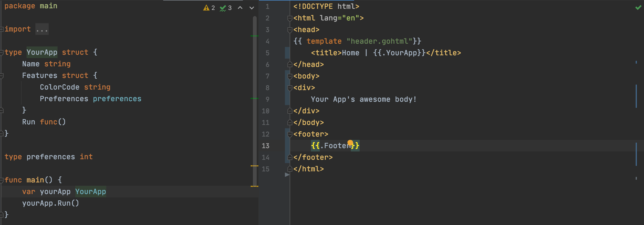
Task: Collapse the <footer> tag region
Action: click(x=290, y=134)
